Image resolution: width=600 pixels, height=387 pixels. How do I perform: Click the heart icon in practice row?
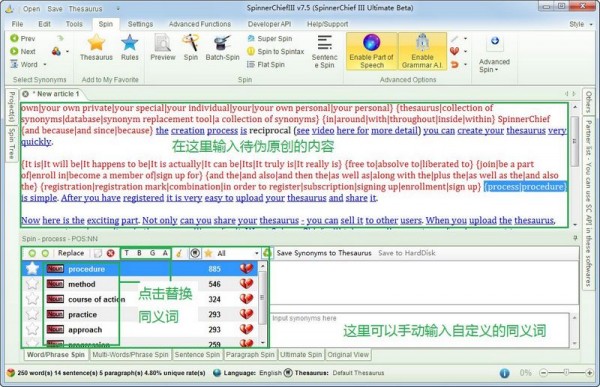[246, 314]
